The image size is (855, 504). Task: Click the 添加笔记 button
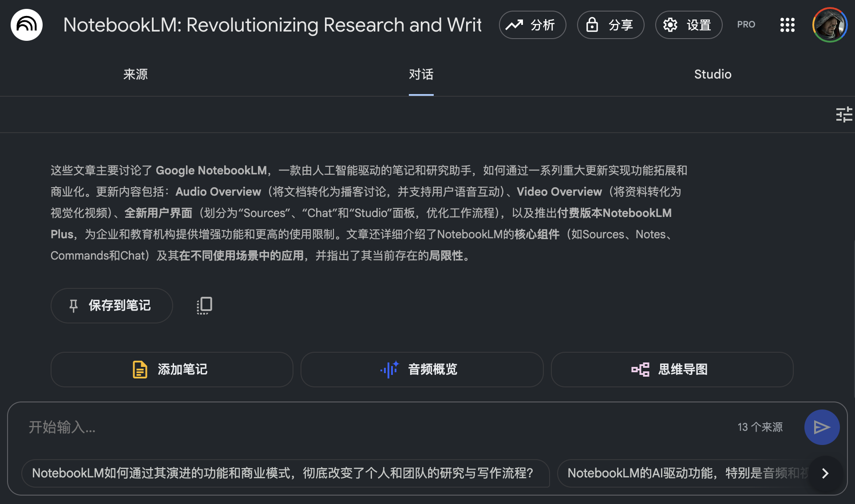point(172,370)
